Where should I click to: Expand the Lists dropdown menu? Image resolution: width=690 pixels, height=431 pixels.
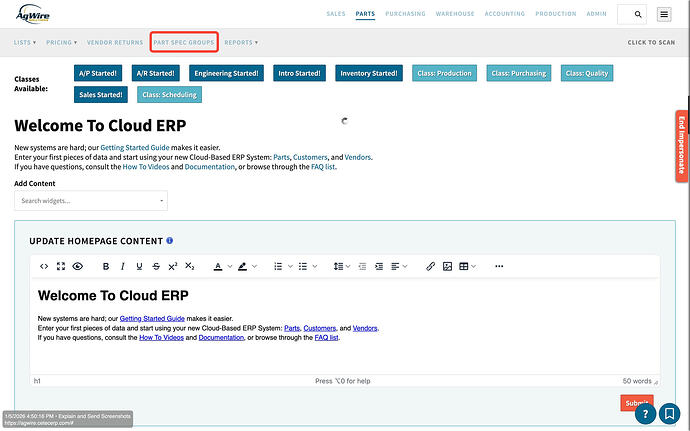(25, 43)
